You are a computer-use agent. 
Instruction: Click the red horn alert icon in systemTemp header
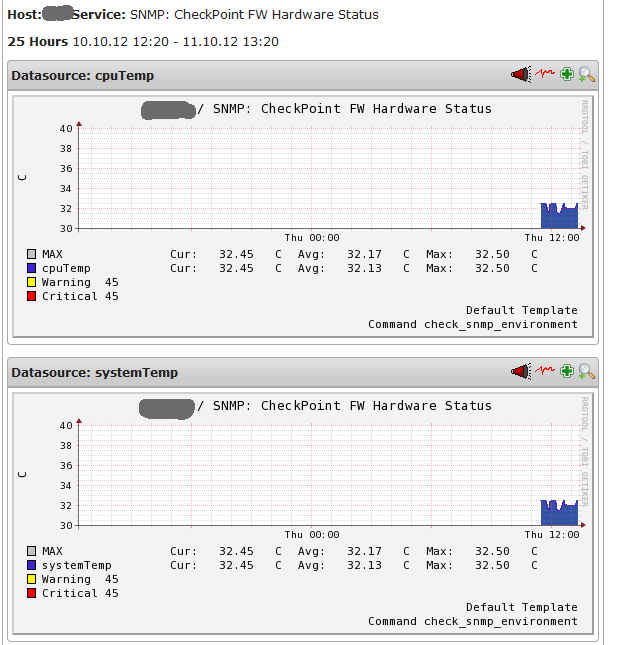(521, 371)
